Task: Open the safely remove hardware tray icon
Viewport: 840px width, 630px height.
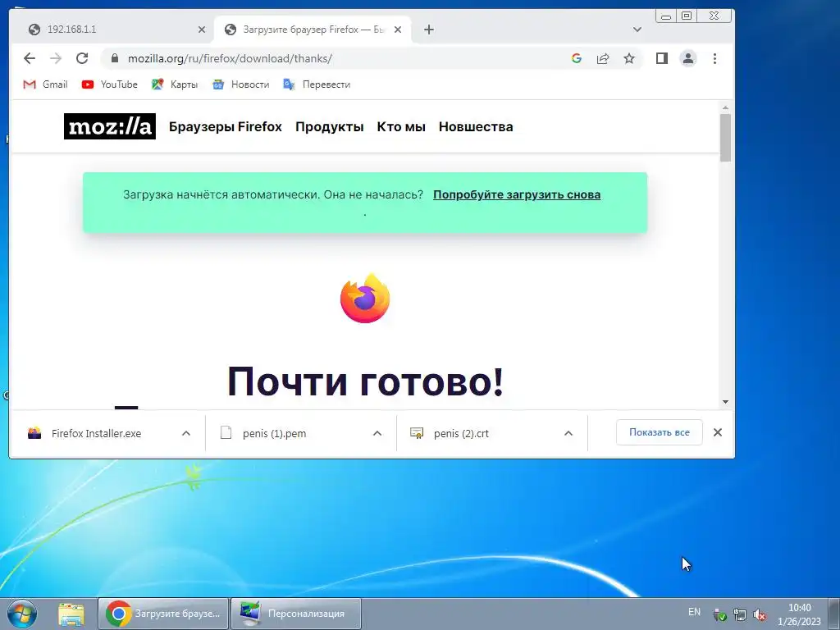Action: point(720,615)
